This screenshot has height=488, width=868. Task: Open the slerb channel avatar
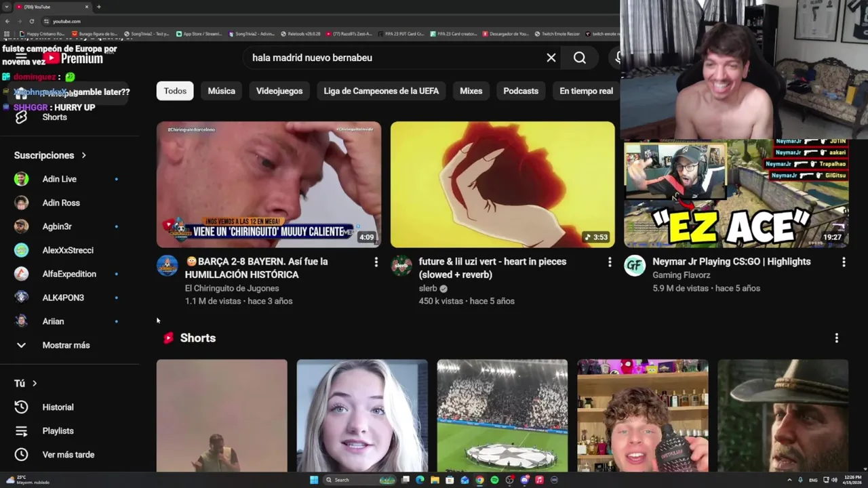pos(402,266)
